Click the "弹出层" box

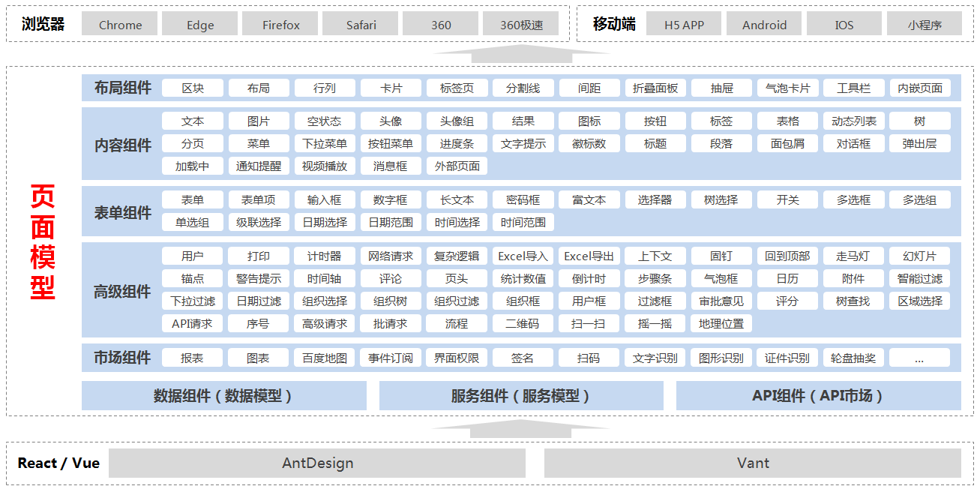pyautogui.click(x=920, y=143)
